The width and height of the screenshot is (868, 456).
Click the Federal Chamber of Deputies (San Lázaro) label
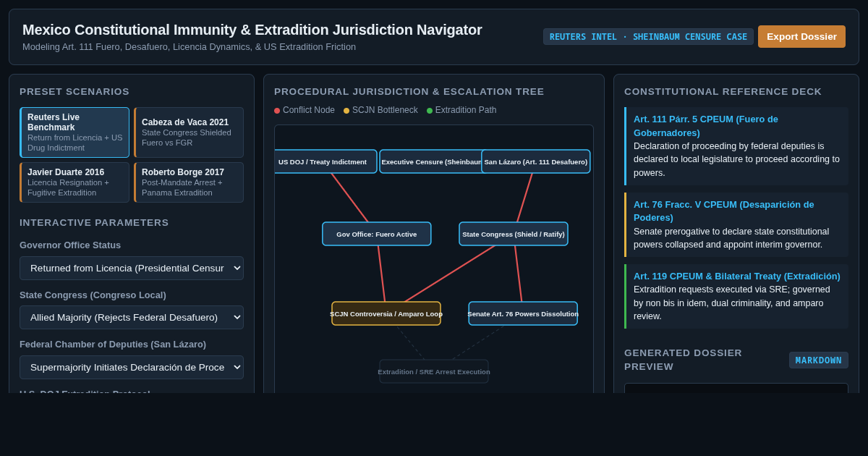pos(113,345)
